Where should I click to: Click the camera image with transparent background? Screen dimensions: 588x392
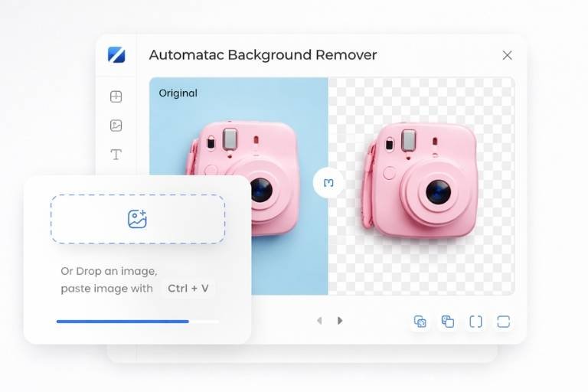pos(421,180)
